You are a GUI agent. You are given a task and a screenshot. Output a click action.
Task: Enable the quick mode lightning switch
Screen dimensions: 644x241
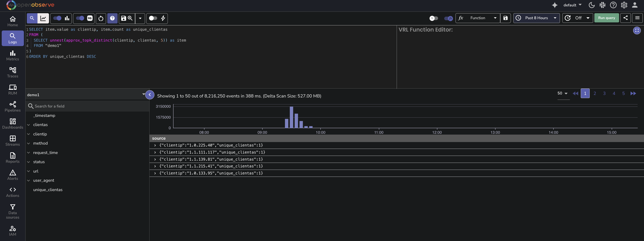(x=153, y=18)
